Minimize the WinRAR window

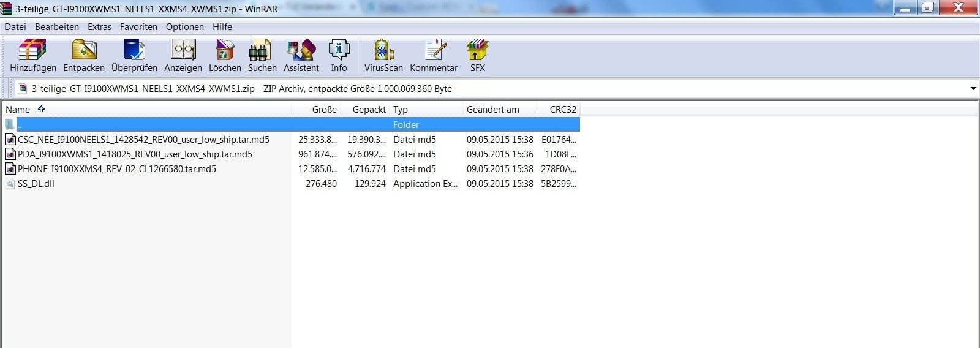coord(906,7)
